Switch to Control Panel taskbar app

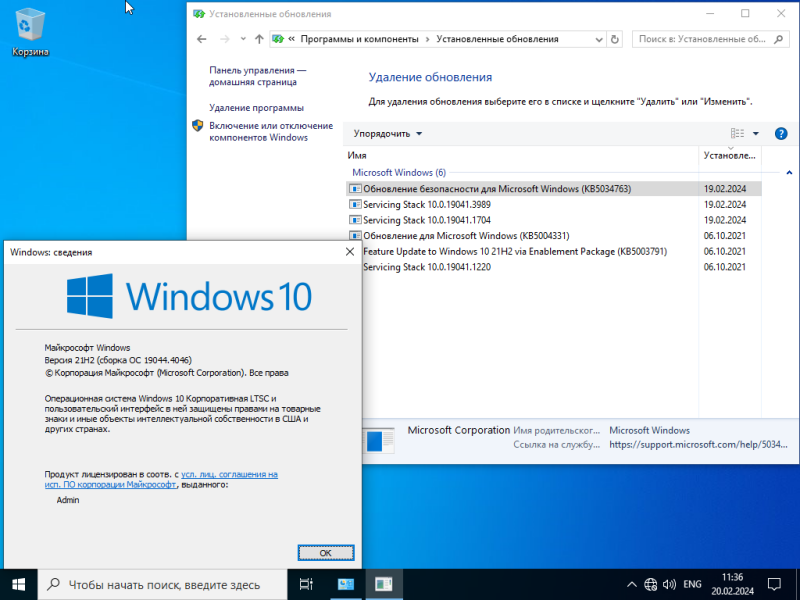[x=345, y=585]
